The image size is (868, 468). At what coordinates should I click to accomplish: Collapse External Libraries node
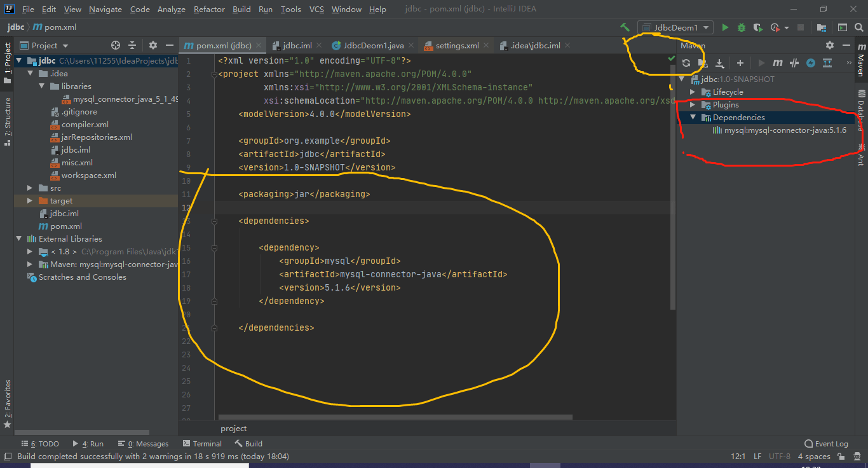click(18, 239)
